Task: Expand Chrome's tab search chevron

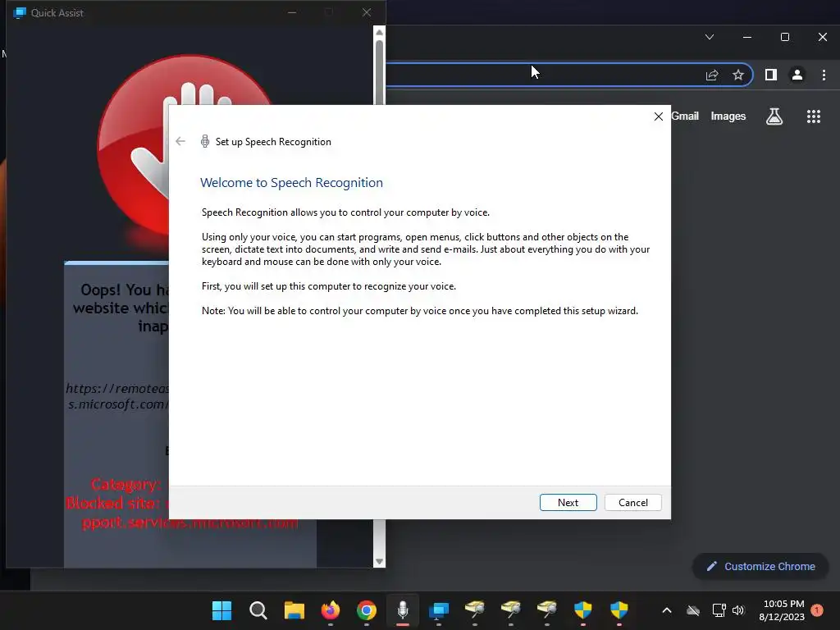Action: tap(710, 37)
